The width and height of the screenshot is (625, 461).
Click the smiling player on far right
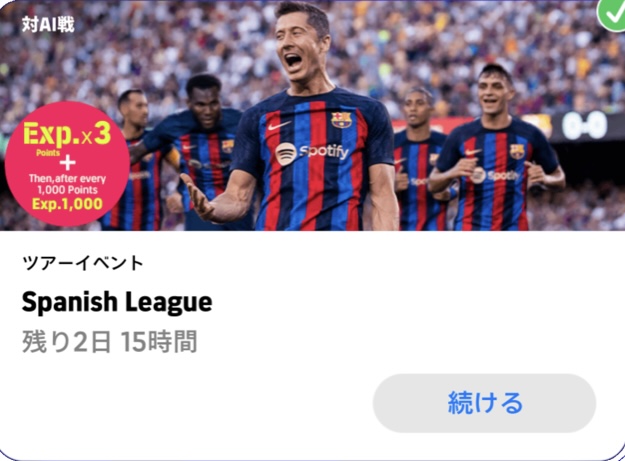[x=496, y=149]
